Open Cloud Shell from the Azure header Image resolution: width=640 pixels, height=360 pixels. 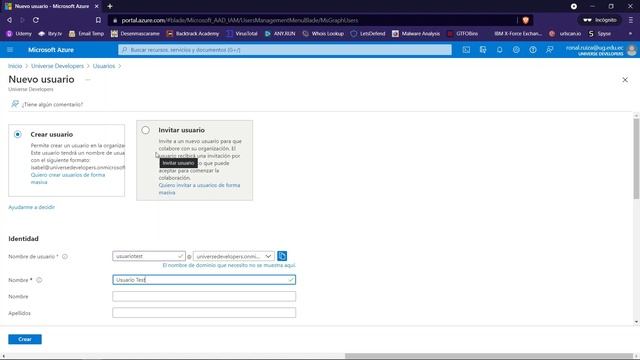click(466, 50)
